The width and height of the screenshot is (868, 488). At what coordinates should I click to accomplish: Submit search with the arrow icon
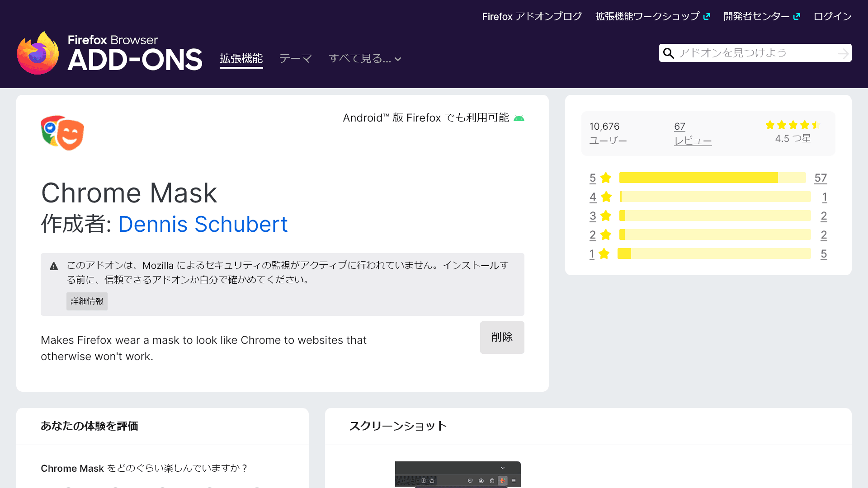843,53
